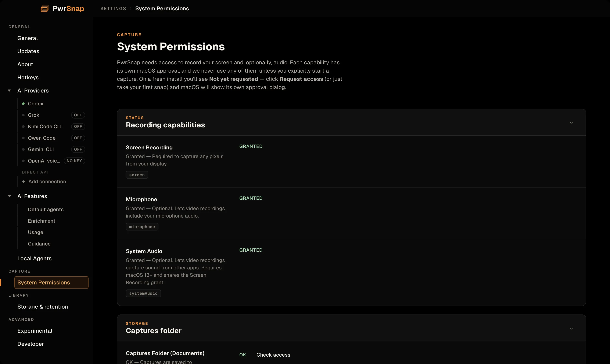The width and height of the screenshot is (610, 364).
Task: Open the About page
Action: point(25,64)
